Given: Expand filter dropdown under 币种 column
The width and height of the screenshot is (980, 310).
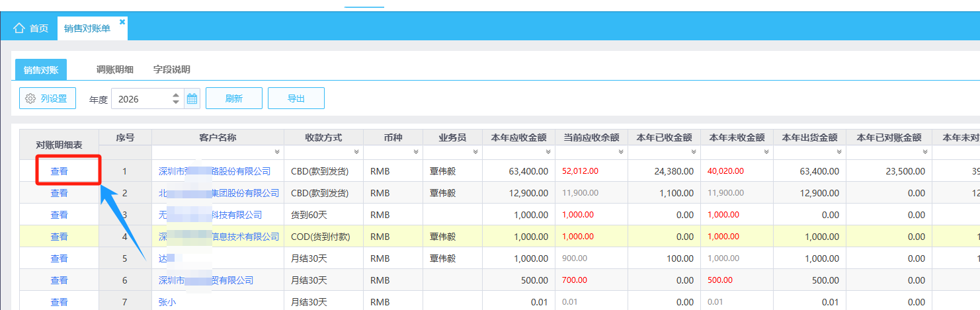Looking at the screenshot, I should coord(415,153).
